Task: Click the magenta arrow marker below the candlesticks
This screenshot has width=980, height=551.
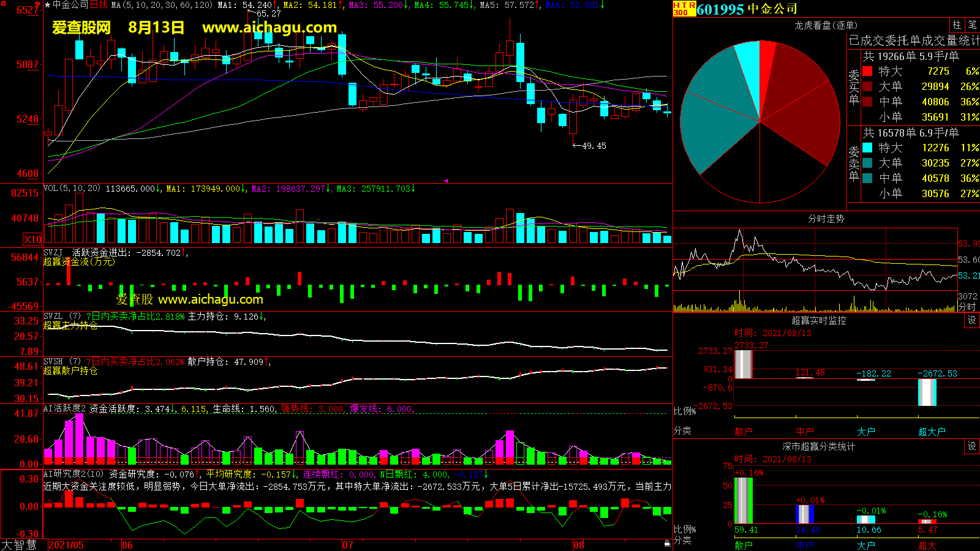Action: [x=446, y=181]
